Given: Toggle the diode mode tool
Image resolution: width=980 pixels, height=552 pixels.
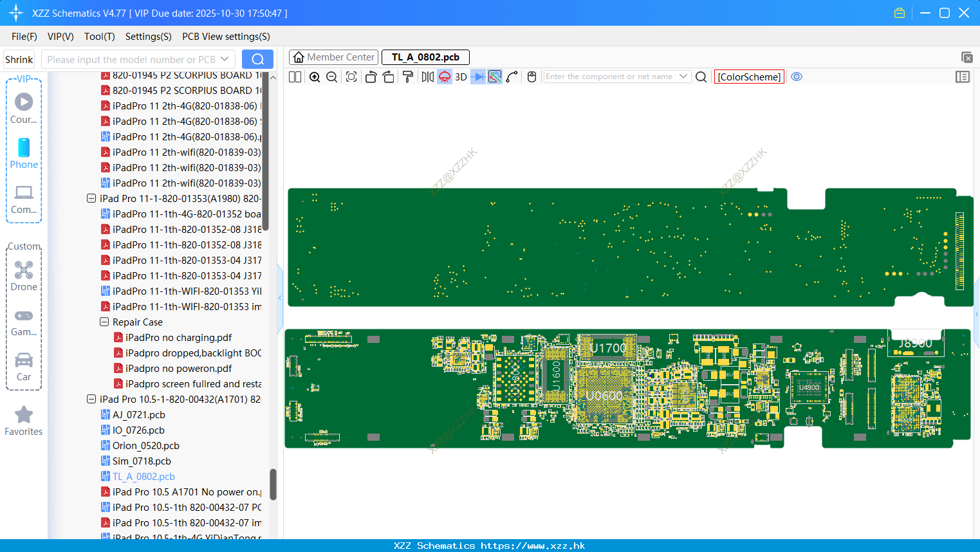Looking at the screenshot, I should click(x=478, y=77).
